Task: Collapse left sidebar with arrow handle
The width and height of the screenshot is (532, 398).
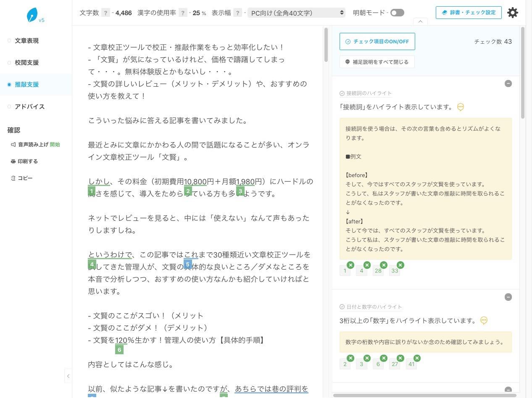Action: click(68, 376)
